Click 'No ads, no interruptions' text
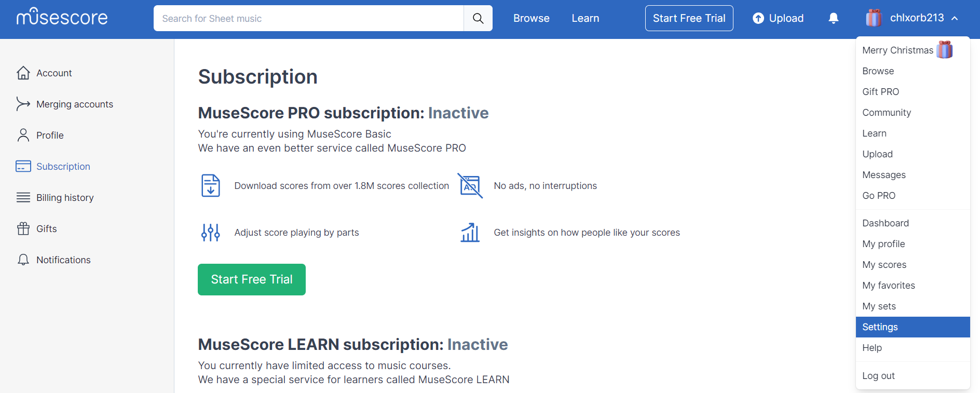 pyautogui.click(x=545, y=185)
